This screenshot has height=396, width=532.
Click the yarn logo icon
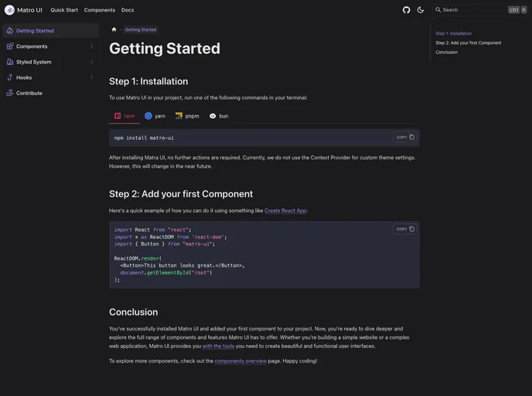[x=148, y=116]
